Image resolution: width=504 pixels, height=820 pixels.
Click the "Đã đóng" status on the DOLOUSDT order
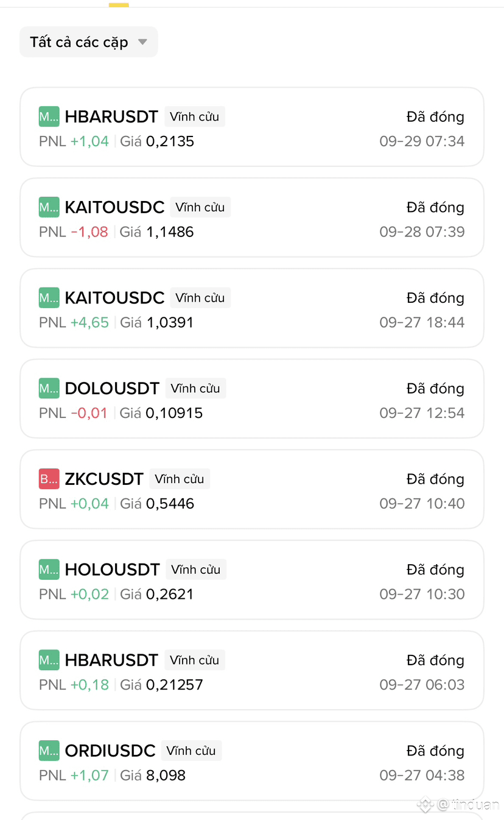pos(435,388)
